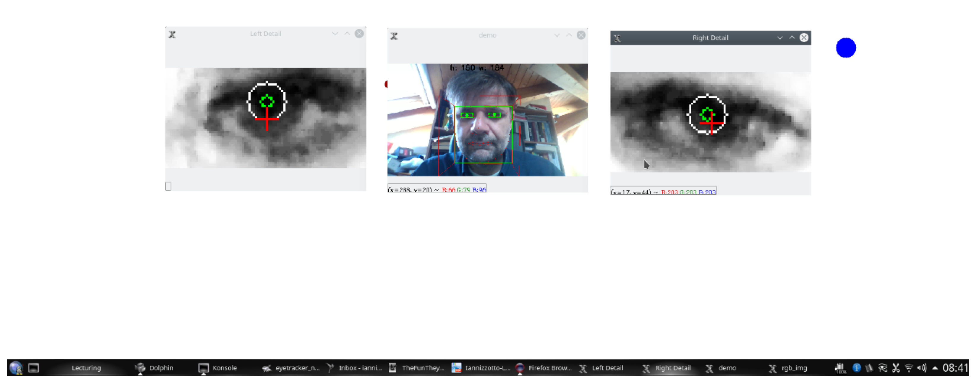Open the rgb_img window from taskbar
980x381 pixels.
click(788, 368)
